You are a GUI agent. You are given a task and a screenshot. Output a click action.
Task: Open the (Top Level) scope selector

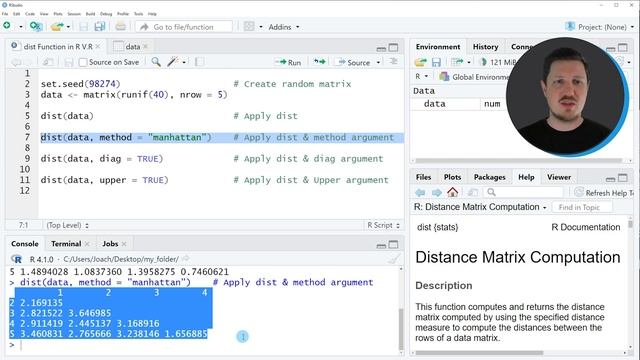click(67, 225)
